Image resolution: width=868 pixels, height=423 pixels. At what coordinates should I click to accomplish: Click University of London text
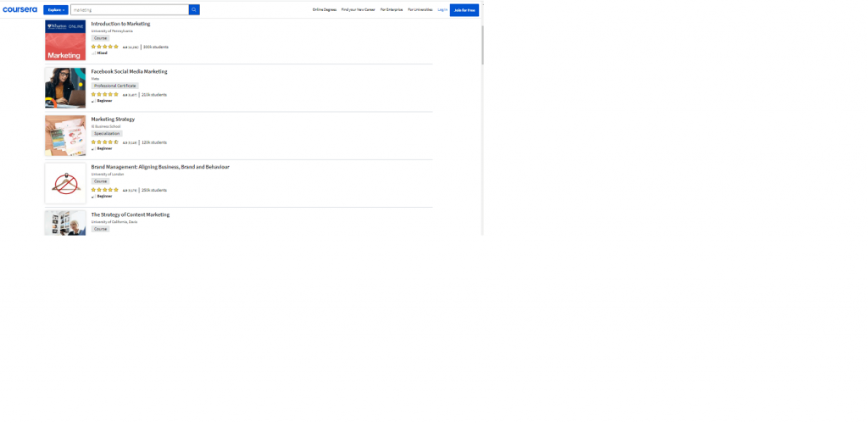pyautogui.click(x=108, y=174)
